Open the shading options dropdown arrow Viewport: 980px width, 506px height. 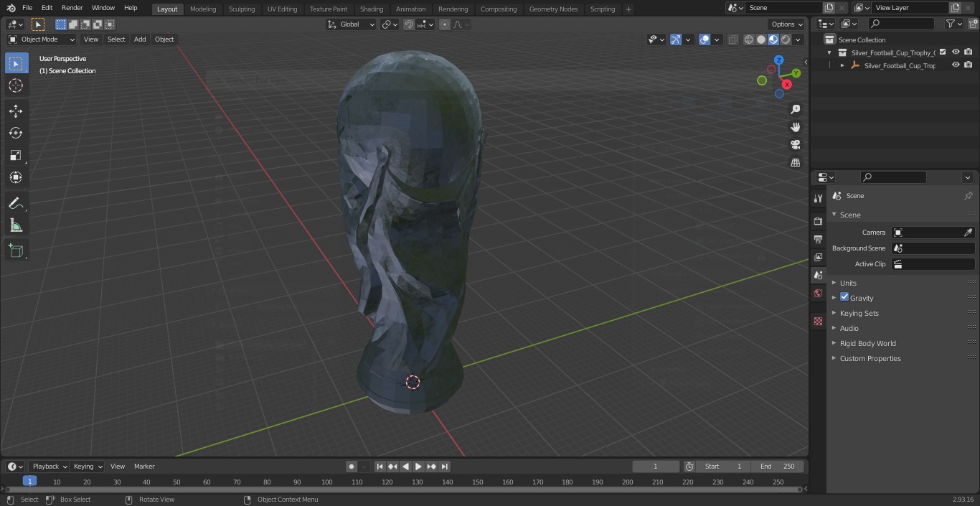(798, 39)
